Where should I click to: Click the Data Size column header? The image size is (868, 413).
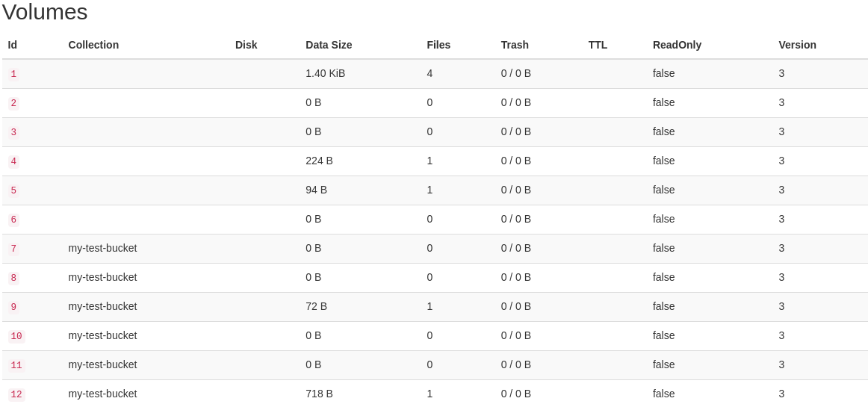(329, 45)
